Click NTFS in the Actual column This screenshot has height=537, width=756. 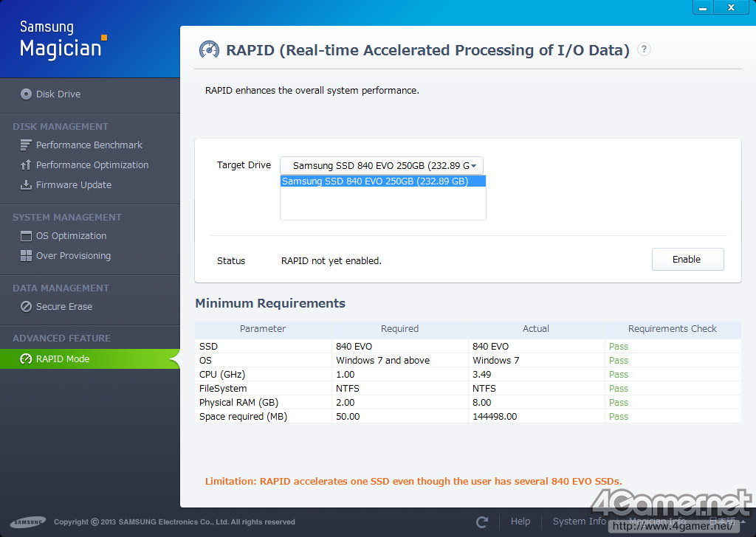pyautogui.click(x=484, y=388)
